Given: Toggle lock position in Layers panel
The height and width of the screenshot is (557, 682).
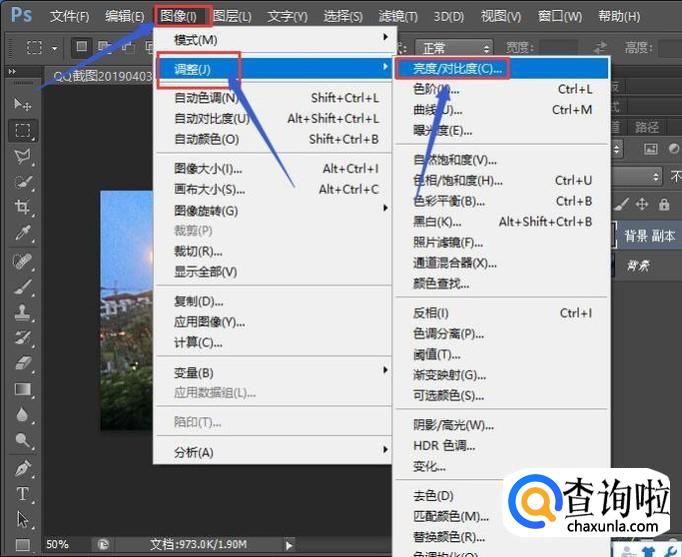Looking at the screenshot, I should click(x=640, y=204).
